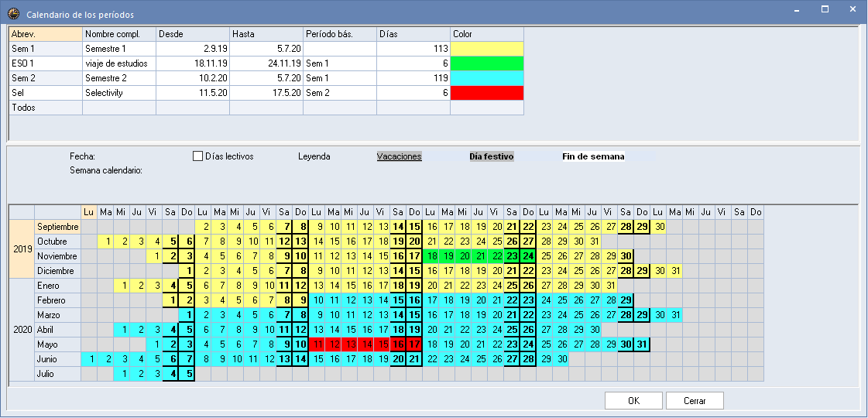
Task: Select day 31 in Octubre row
Action: coord(593,242)
